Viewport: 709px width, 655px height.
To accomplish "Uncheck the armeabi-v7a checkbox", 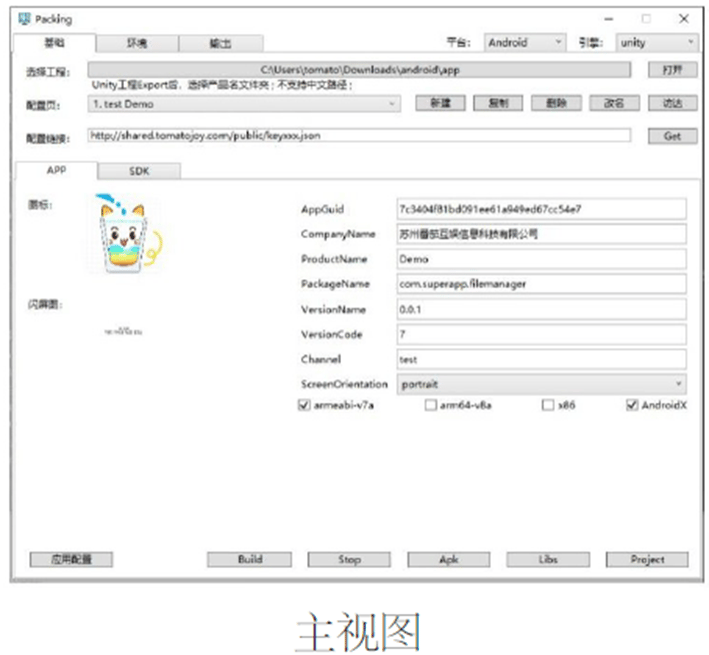I will coord(304,406).
